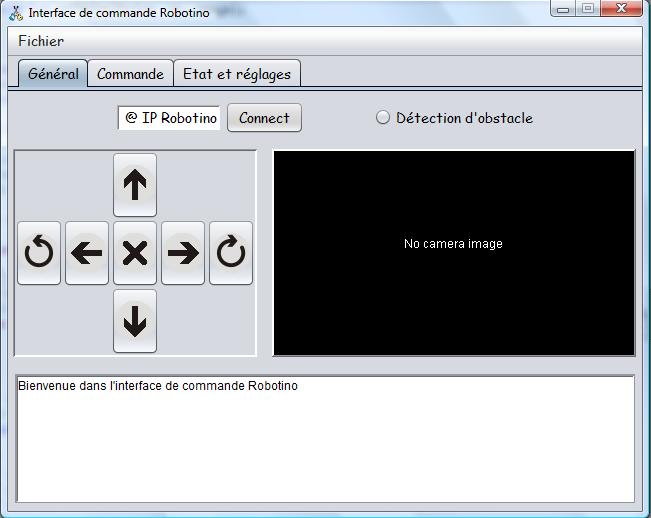Maximize the Robotino interface window

click(x=588, y=9)
